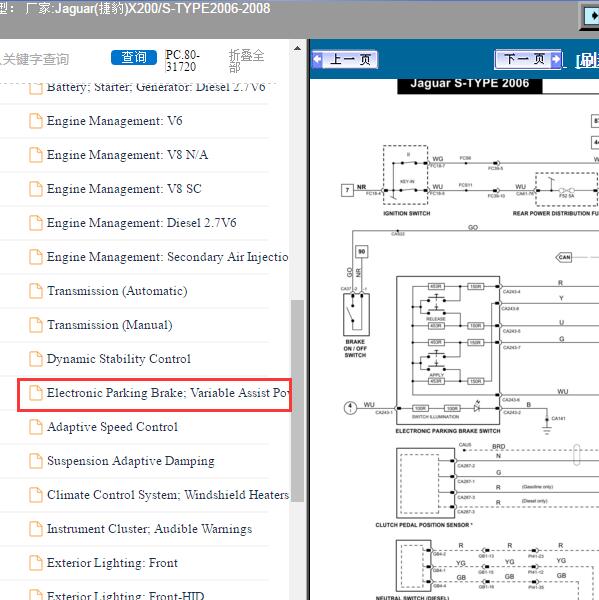
Task: Click the PC.80-31720 text
Action: (x=183, y=61)
